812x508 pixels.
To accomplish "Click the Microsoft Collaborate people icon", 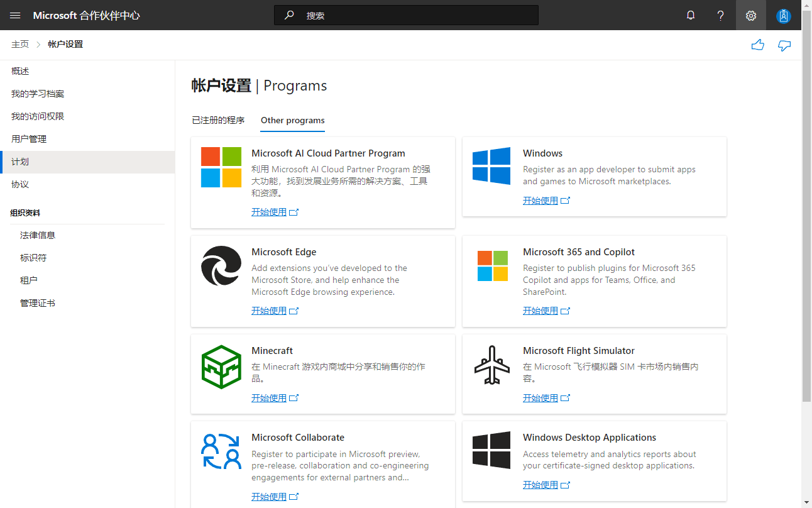I will 221,451.
